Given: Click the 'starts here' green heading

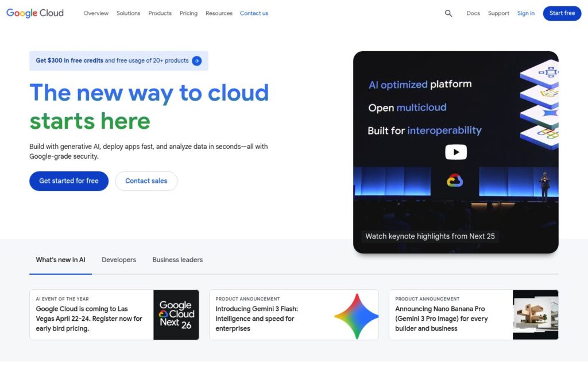Looking at the screenshot, I should (x=90, y=121).
